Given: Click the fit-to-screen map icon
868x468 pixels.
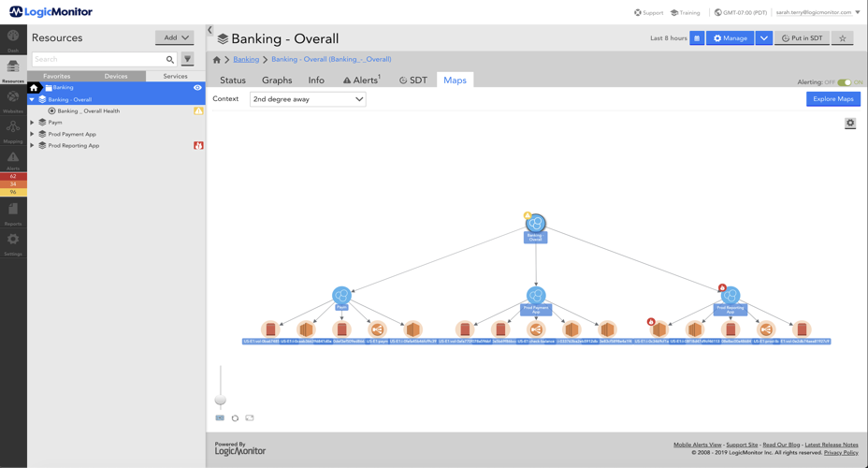Looking at the screenshot, I should pos(250,418).
